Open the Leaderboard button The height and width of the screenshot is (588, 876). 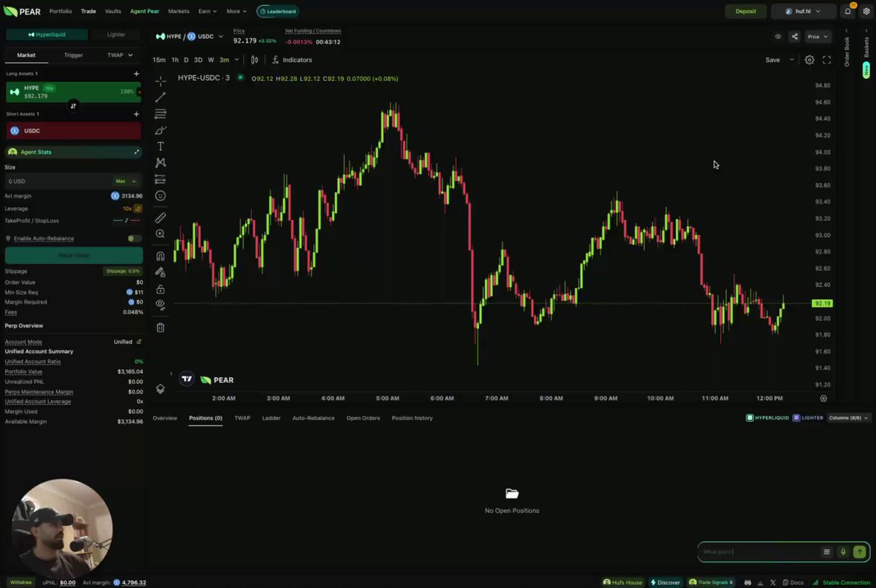tap(277, 11)
